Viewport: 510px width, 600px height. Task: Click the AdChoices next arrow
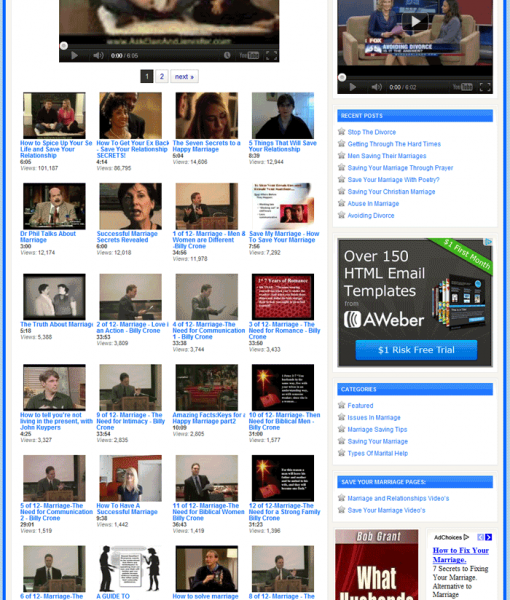(489, 537)
